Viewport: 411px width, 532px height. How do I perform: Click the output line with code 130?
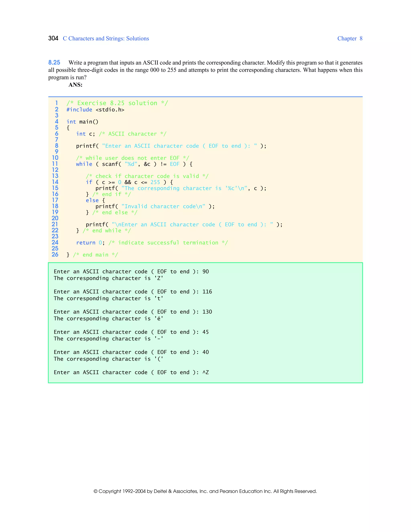click(x=133, y=312)
